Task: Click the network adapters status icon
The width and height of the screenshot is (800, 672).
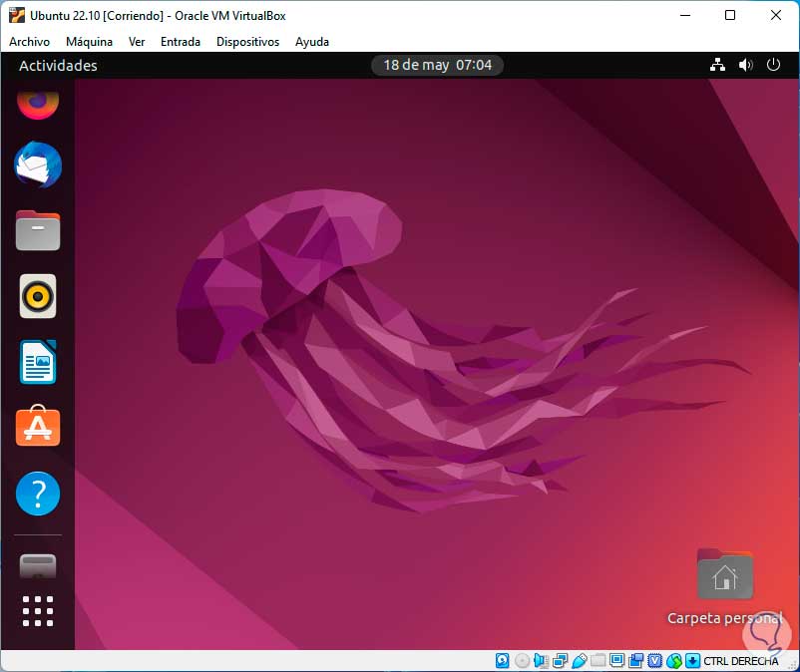Action: tap(560, 661)
